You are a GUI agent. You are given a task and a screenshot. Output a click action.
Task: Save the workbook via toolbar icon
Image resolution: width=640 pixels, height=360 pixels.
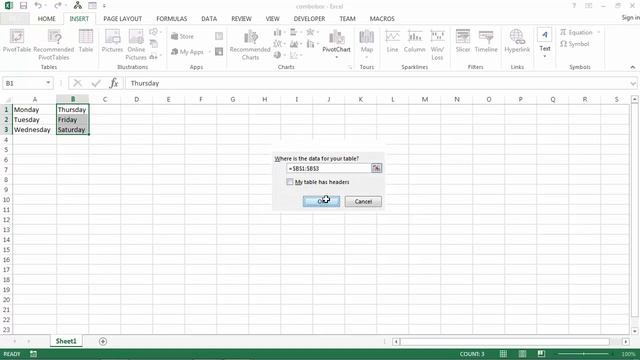(x=23, y=6)
